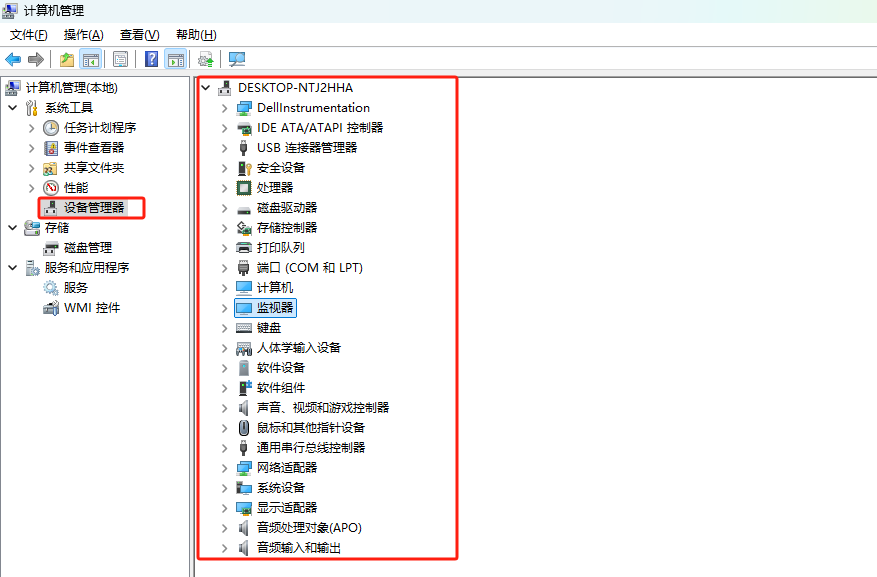Expand the 网络适配器 category
The width and height of the screenshot is (877, 577).
(x=224, y=468)
